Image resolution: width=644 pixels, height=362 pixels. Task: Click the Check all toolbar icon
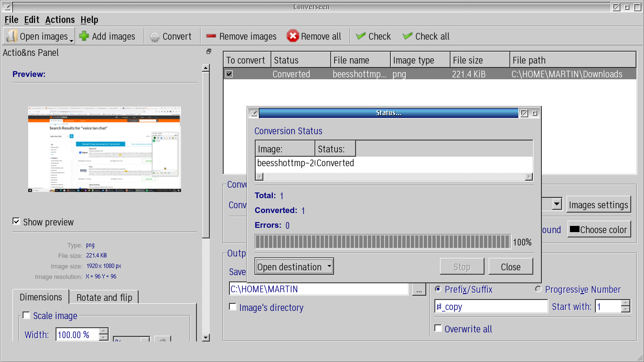coord(408,36)
